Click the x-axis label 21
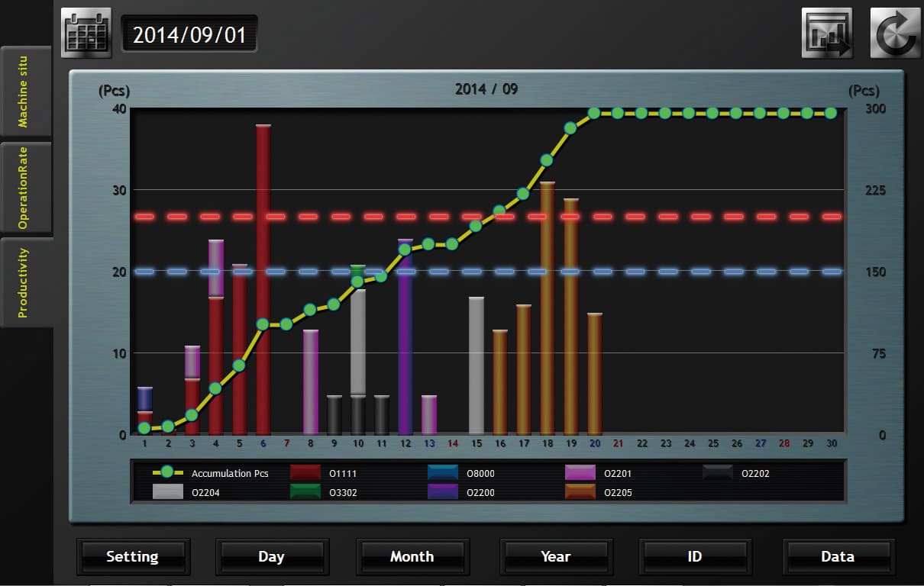This screenshot has width=924, height=586. (619, 443)
